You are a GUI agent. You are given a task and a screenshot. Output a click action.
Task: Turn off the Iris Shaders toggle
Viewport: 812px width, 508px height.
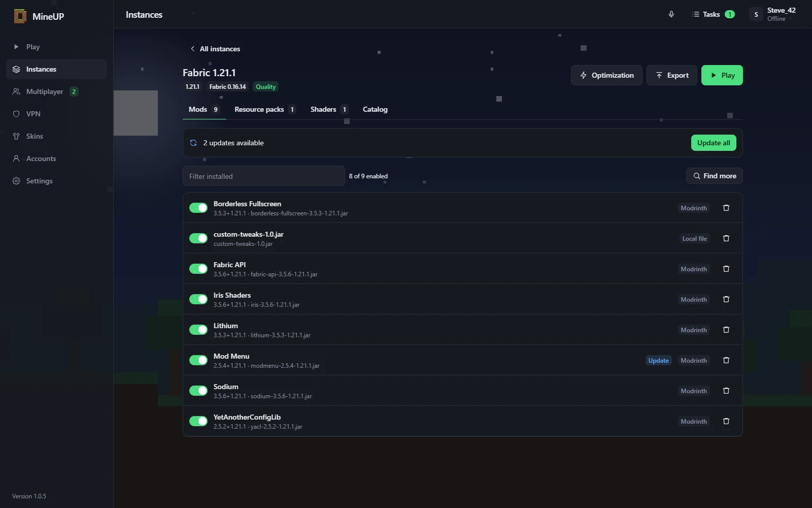tap(198, 299)
